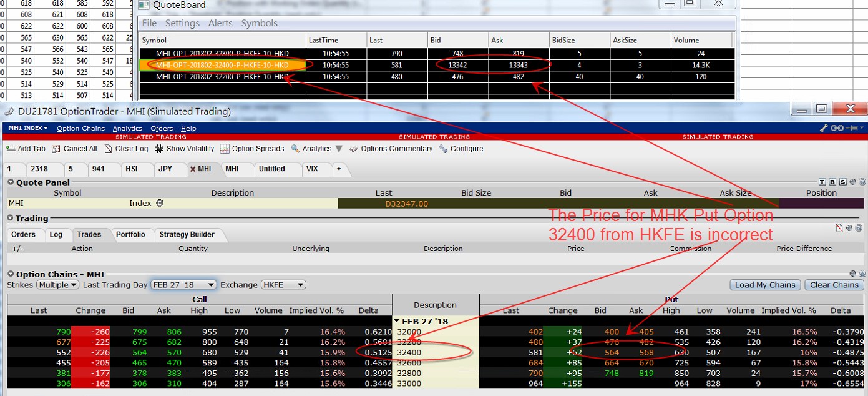Click the Configure wrench in toolbar
The image size is (868, 396).
443,149
